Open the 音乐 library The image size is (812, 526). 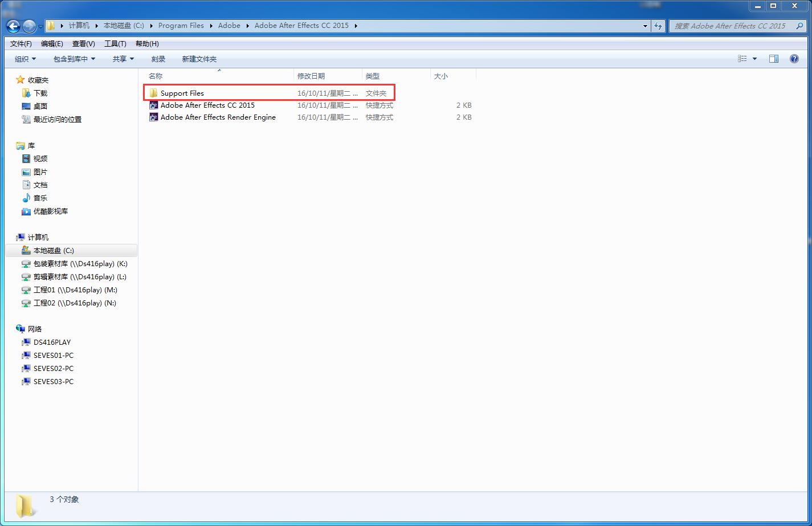pos(40,198)
